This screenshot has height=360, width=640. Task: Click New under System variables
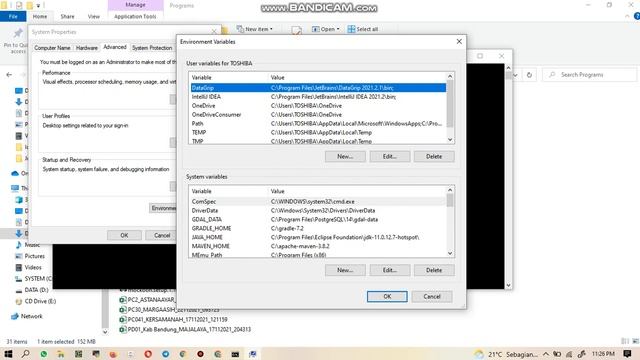coord(345,270)
